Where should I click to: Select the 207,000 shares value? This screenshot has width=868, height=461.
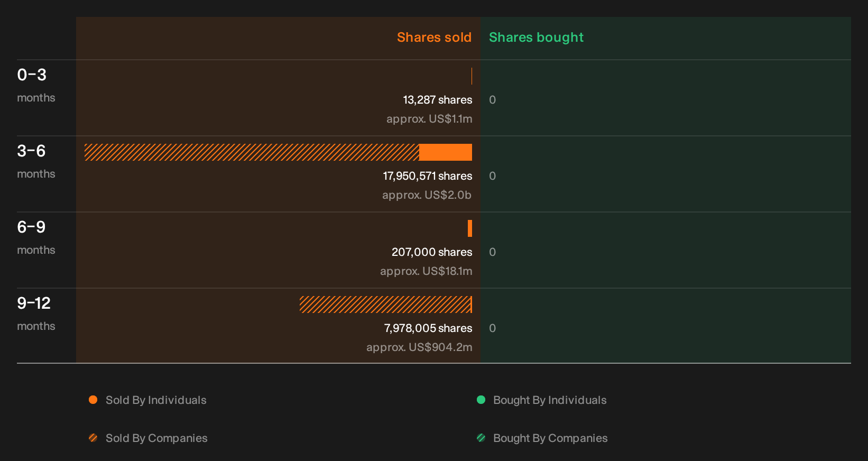click(x=432, y=252)
